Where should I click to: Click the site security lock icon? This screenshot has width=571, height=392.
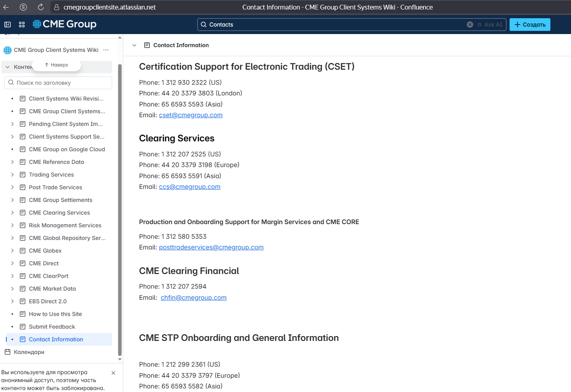point(57,7)
